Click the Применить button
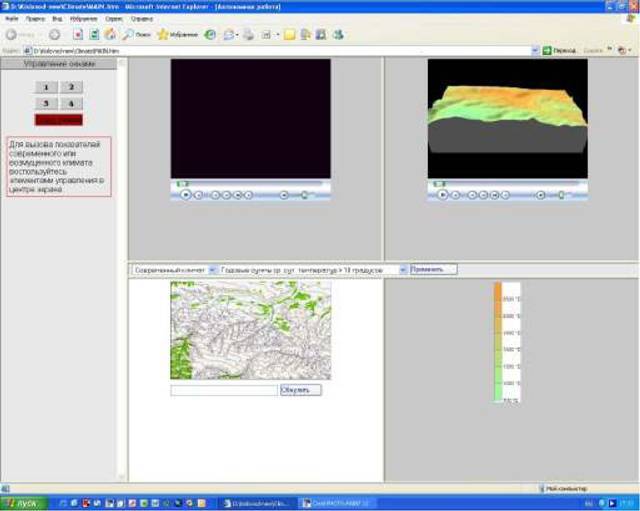The height and width of the screenshot is (511, 640). (x=433, y=270)
